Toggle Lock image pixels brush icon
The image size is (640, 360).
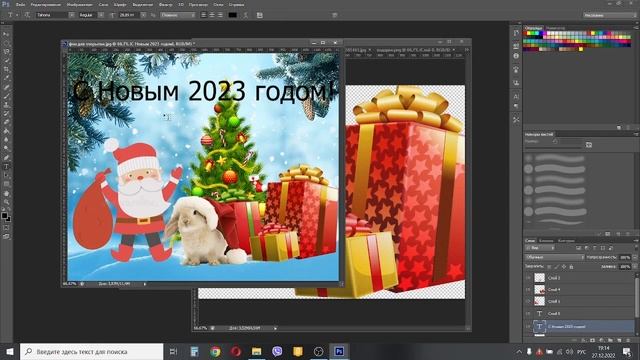pos(556,267)
